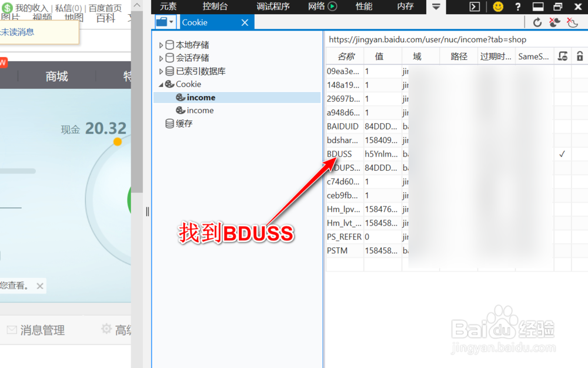Screen dimensions: 588x368
Task: Click the 缓存 database icon
Action: click(x=169, y=124)
